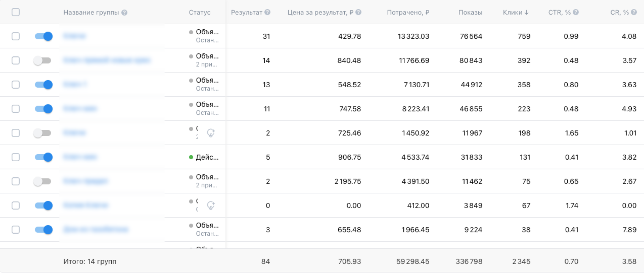644x274 pixels.
Task: Sort table by Показы column header
Action: click(x=470, y=12)
